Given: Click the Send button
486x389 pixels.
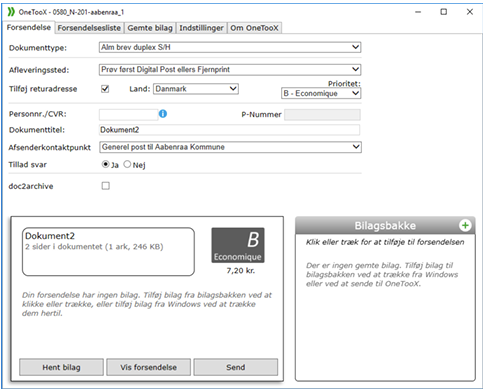Looking at the screenshot, I should click(x=236, y=367).
